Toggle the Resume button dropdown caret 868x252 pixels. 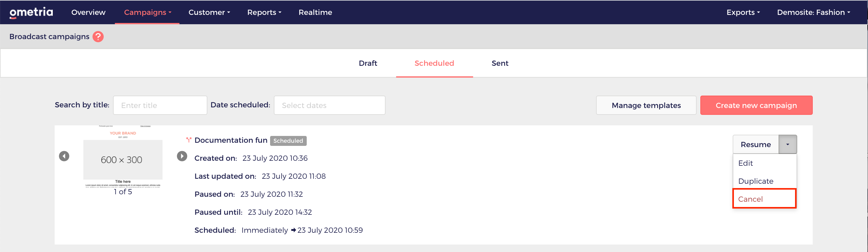click(x=788, y=145)
